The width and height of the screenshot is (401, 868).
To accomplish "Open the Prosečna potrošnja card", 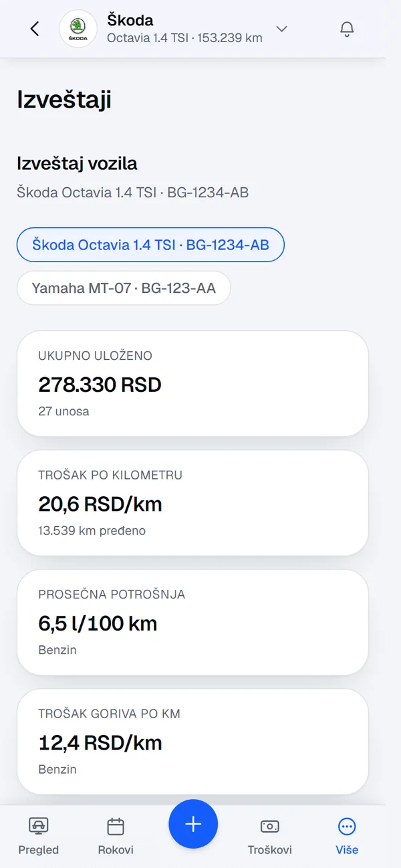I will pos(192,622).
